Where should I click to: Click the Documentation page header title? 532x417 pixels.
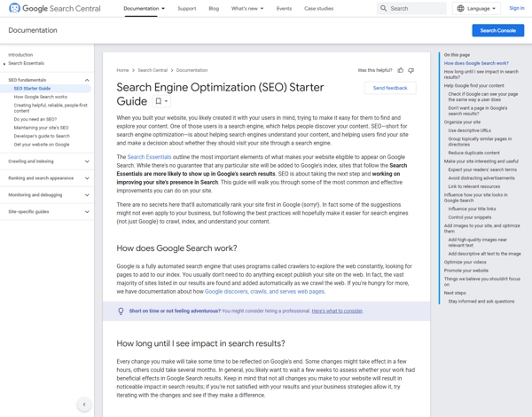(33, 30)
